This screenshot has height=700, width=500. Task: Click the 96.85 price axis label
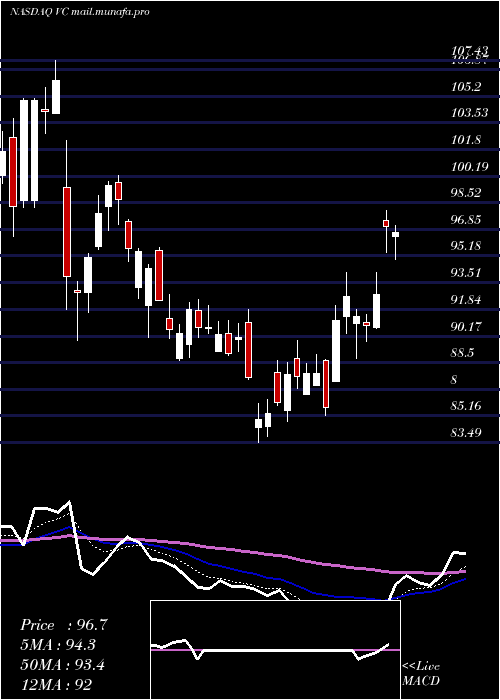click(x=466, y=219)
